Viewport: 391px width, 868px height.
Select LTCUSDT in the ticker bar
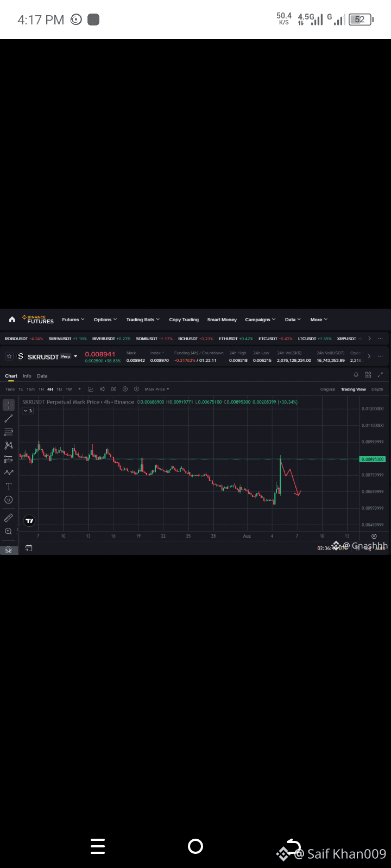314,339
